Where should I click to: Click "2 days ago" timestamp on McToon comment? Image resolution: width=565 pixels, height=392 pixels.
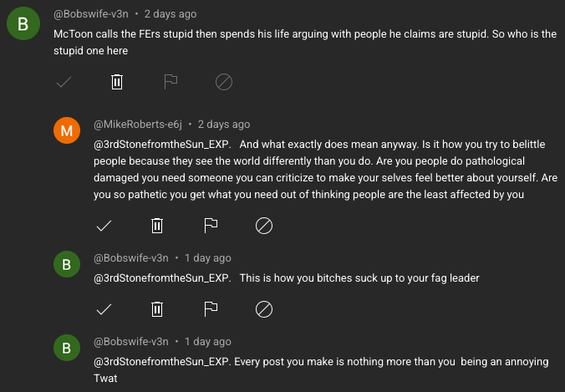point(171,14)
